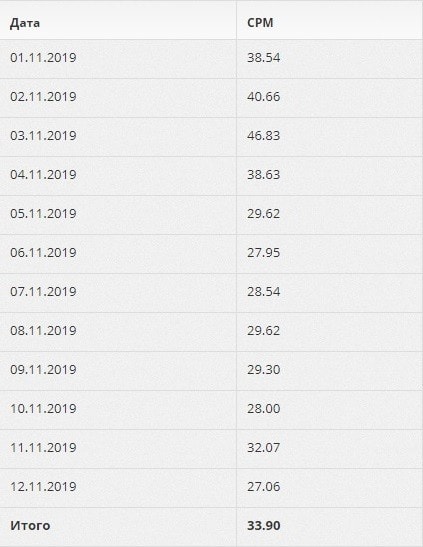Click CPM value 27.06

(x=264, y=487)
